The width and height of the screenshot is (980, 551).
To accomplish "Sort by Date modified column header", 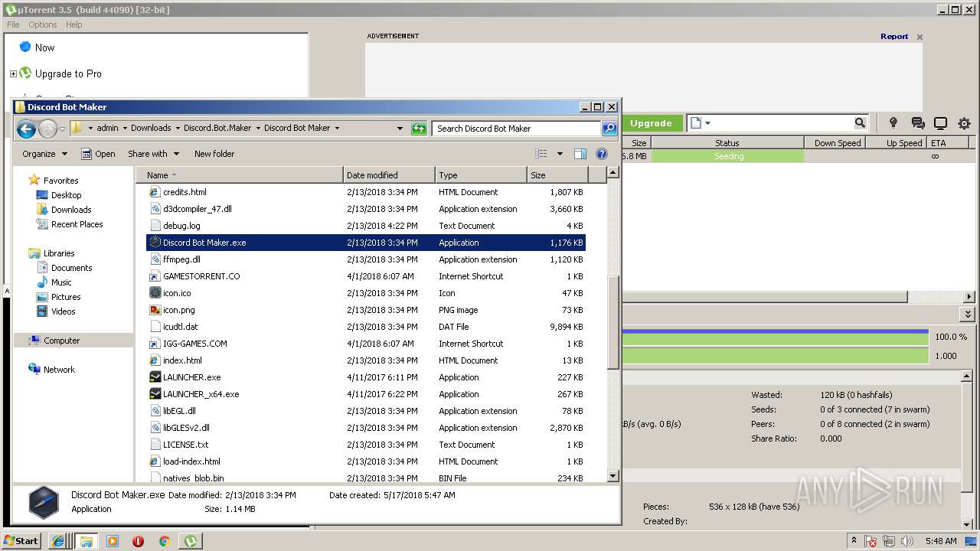I will pyautogui.click(x=389, y=175).
